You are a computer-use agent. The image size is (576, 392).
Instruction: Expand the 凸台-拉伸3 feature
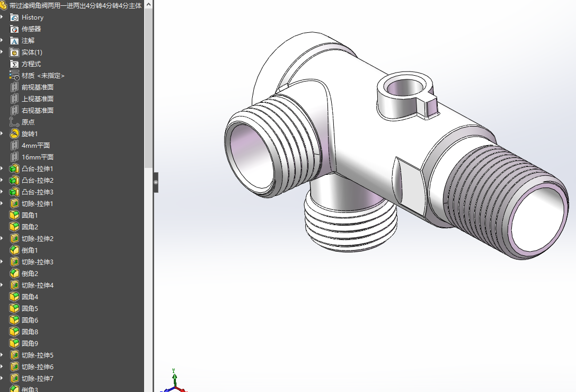point(2,192)
